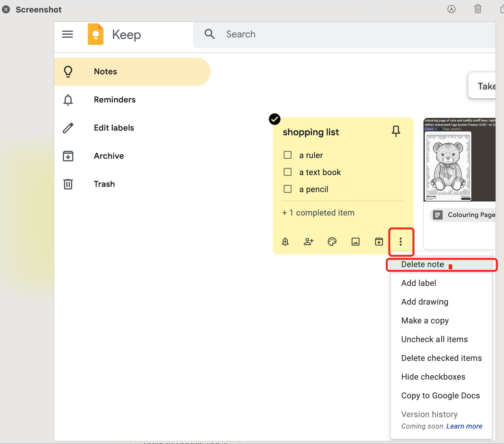Pin the shopping list note
The image size is (504, 444).
(396, 131)
